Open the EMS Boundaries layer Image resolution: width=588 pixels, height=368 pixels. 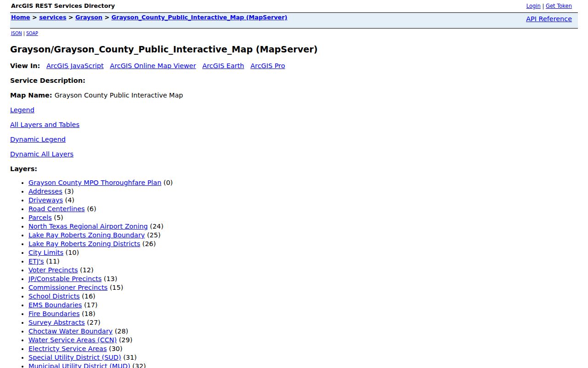[x=55, y=305]
